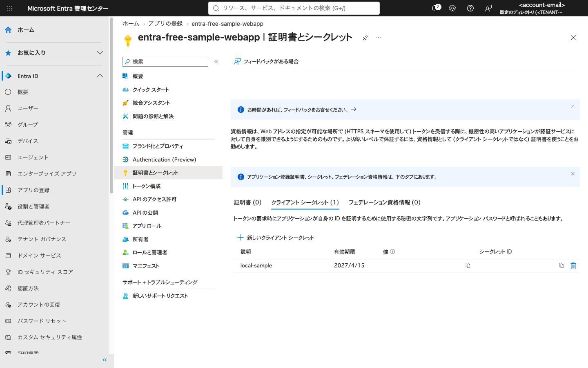Click the resource menu 検索 field
This screenshot has height=368, width=588.
tap(165, 62)
